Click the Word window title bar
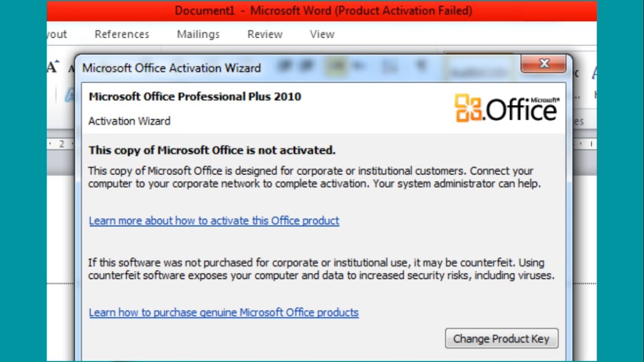The width and height of the screenshot is (644, 362). pyautogui.click(x=323, y=11)
